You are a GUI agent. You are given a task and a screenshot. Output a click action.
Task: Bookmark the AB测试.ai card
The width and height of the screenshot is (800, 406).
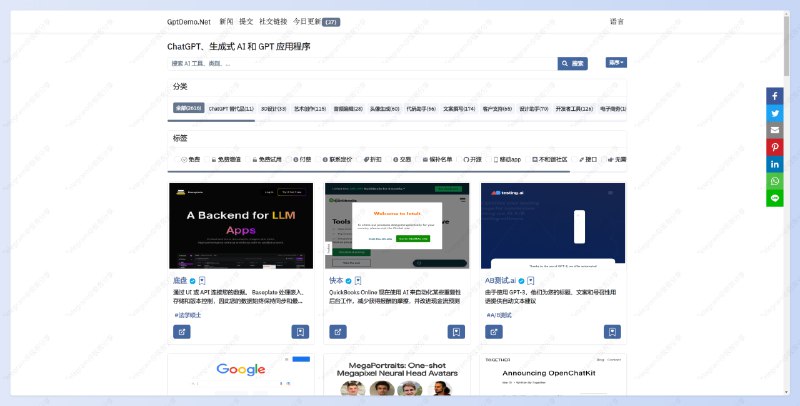click(x=612, y=331)
